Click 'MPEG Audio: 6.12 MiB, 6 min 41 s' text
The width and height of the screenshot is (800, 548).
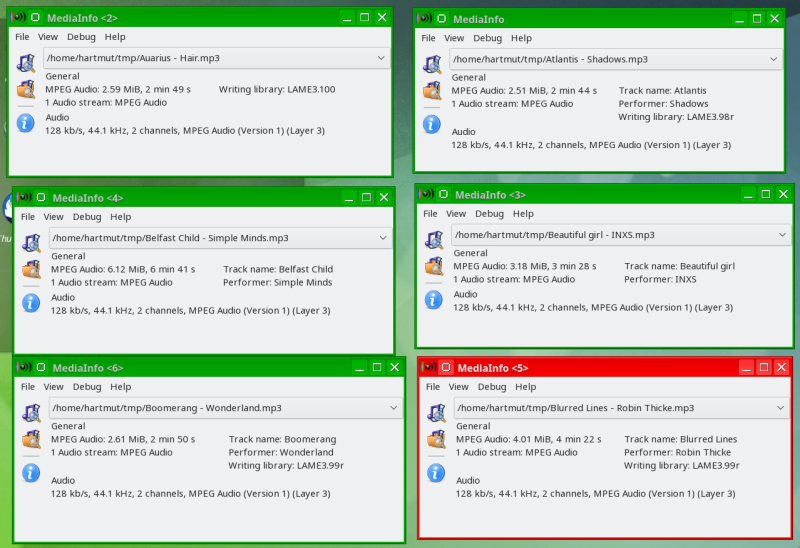pos(123,269)
